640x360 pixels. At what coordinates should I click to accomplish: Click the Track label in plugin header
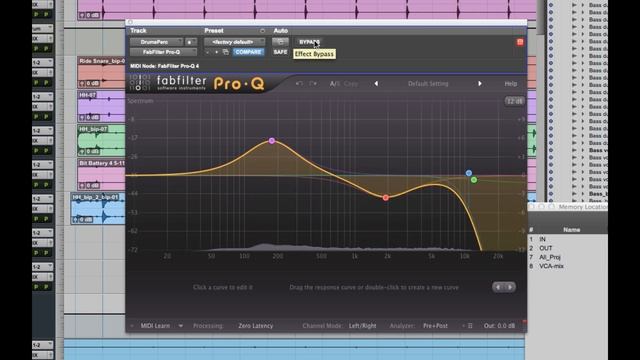[x=138, y=31]
